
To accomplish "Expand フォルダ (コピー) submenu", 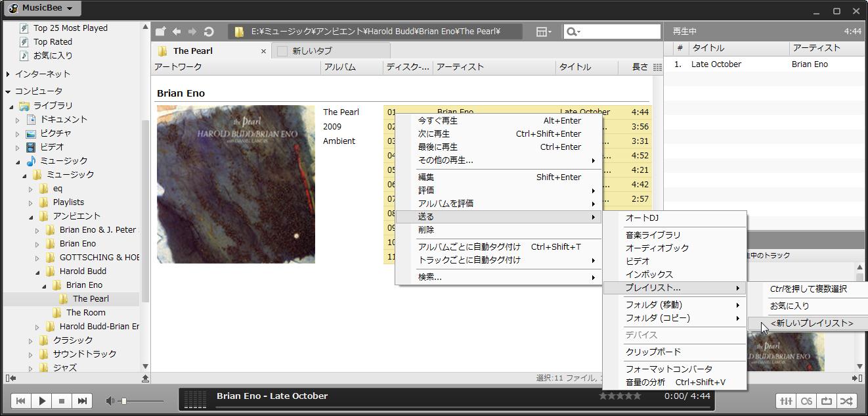I will (674, 318).
